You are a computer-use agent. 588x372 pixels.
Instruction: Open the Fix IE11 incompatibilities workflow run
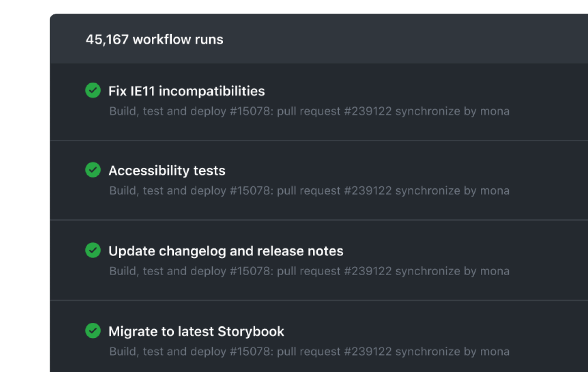click(186, 91)
